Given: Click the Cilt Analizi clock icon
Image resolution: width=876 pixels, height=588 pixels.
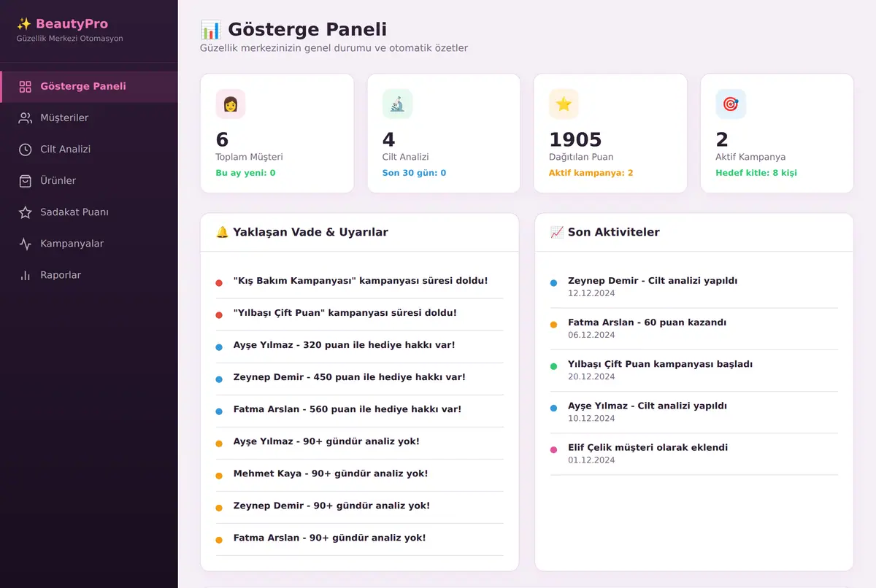Looking at the screenshot, I should coord(26,150).
